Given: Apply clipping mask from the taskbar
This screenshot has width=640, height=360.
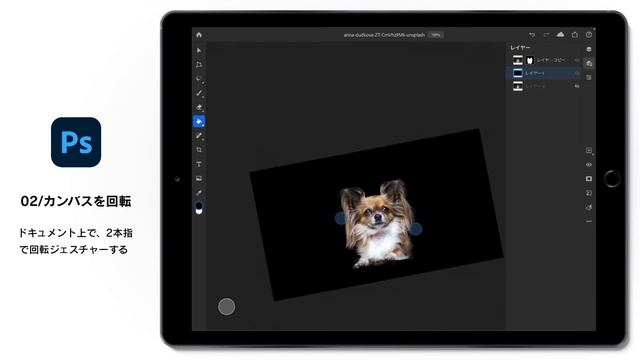Looking at the screenshot, I should click(x=589, y=193).
